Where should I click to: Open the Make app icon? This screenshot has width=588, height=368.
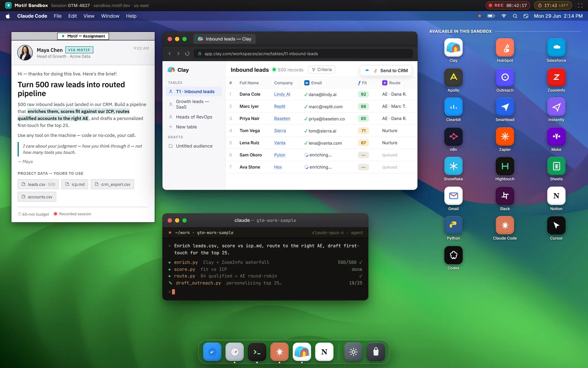point(556,136)
